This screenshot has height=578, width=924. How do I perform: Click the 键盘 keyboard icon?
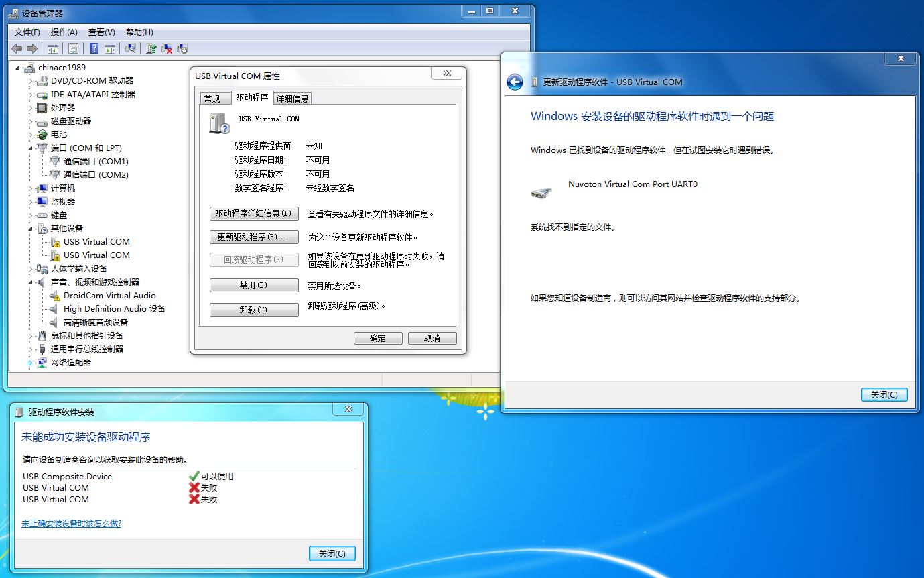pos(42,215)
